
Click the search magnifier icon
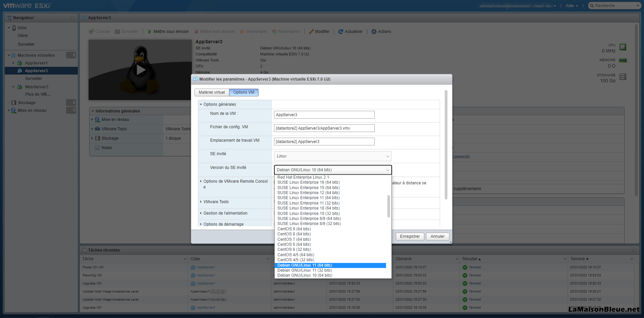click(x=592, y=6)
